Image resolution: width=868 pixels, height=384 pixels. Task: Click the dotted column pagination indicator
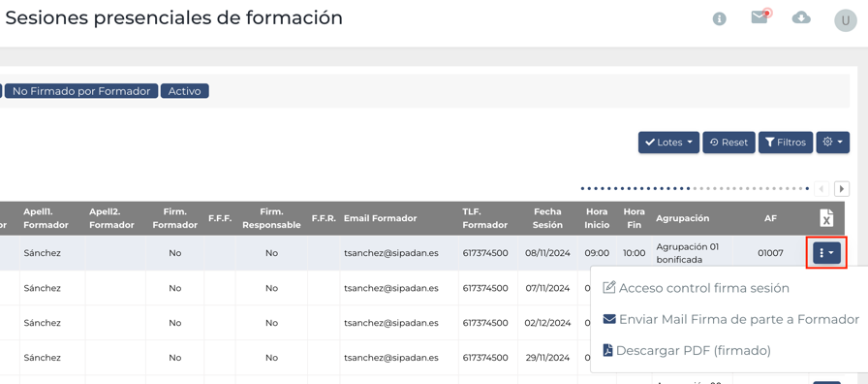click(x=696, y=189)
